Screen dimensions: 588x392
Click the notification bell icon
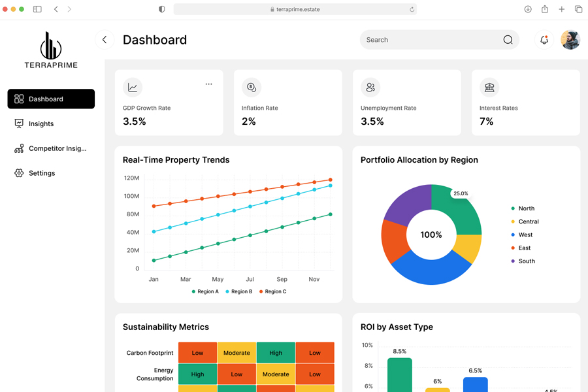pyautogui.click(x=544, y=40)
